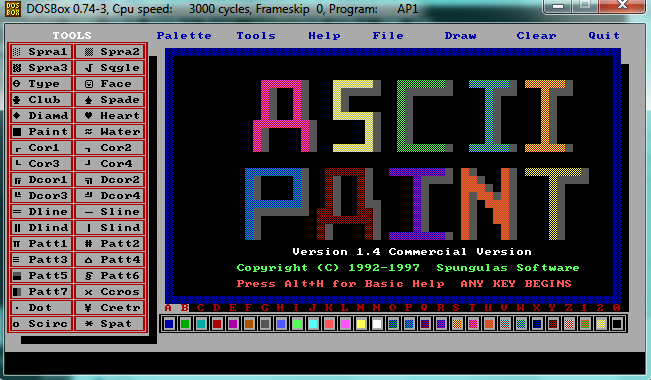
Task: Select the Spra2 spray tool
Action: [110, 51]
